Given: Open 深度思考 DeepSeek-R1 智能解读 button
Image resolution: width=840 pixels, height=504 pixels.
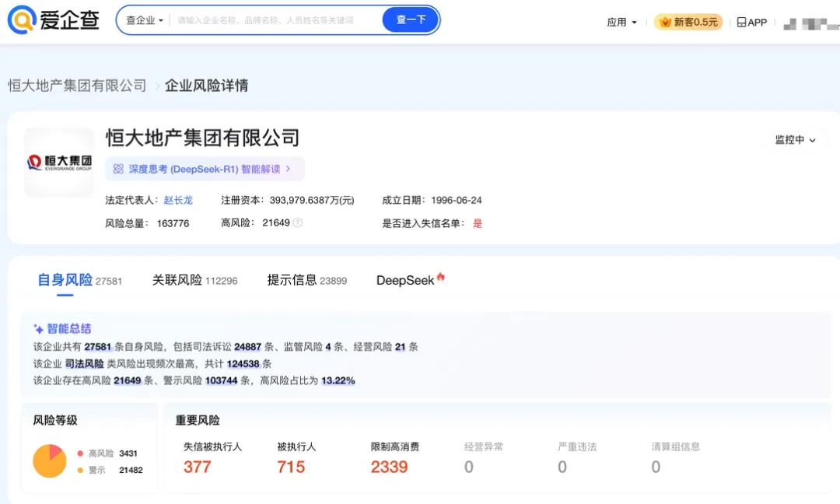Looking at the screenshot, I should [205, 169].
